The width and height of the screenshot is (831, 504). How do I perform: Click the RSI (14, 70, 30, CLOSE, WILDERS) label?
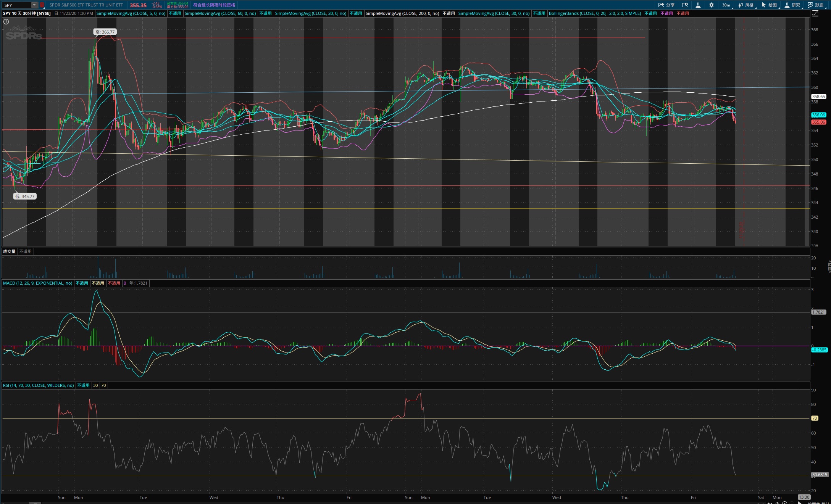tap(38, 385)
